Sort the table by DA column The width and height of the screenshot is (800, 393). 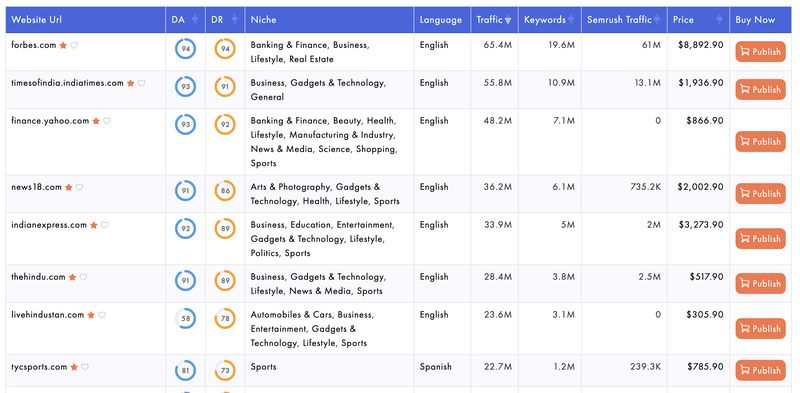[x=185, y=20]
